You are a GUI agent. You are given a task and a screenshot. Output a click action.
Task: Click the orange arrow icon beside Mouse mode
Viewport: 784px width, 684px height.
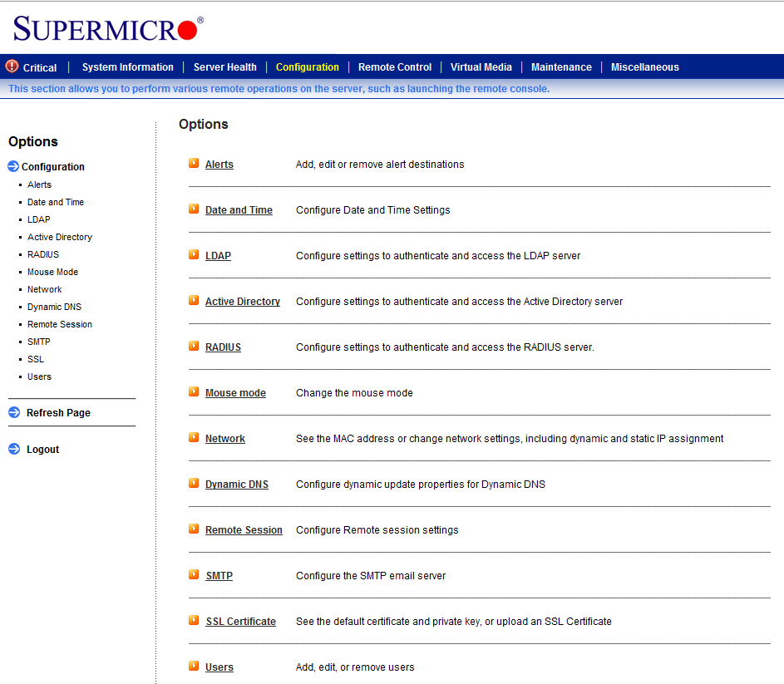[x=194, y=391]
